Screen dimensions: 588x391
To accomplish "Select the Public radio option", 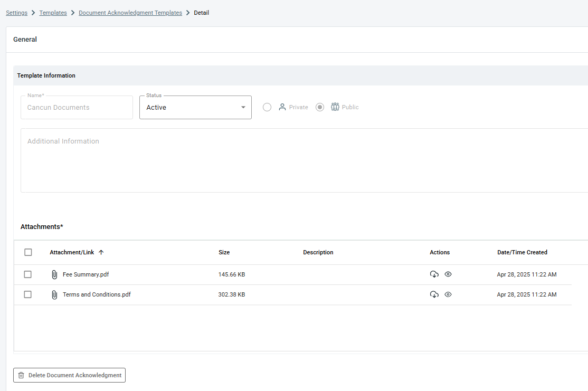I will tap(320, 107).
